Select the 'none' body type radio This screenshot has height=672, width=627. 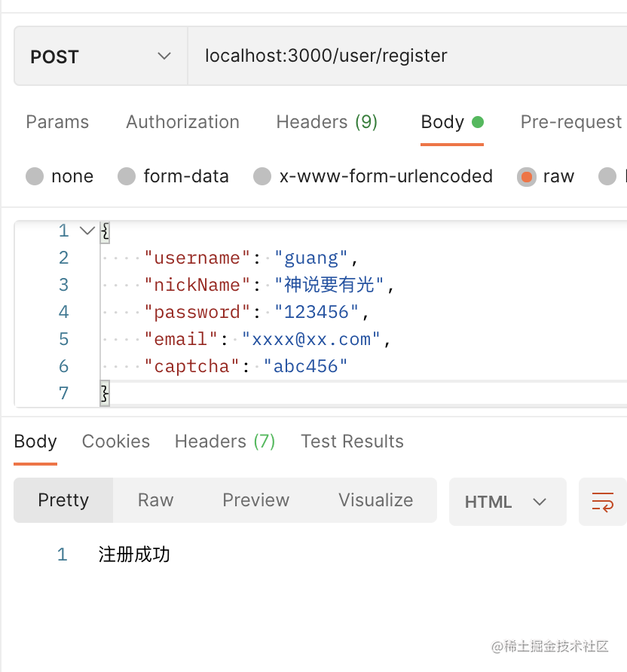(35, 176)
